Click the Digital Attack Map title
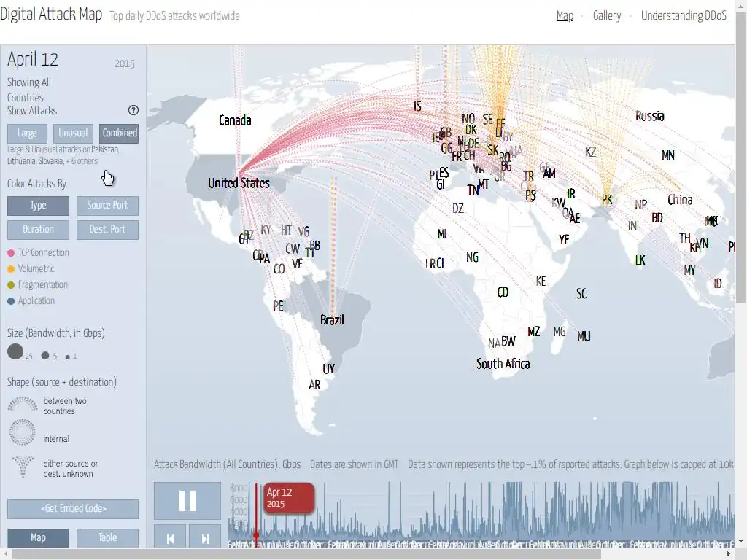Viewport: 747px width, 560px height. [51, 15]
